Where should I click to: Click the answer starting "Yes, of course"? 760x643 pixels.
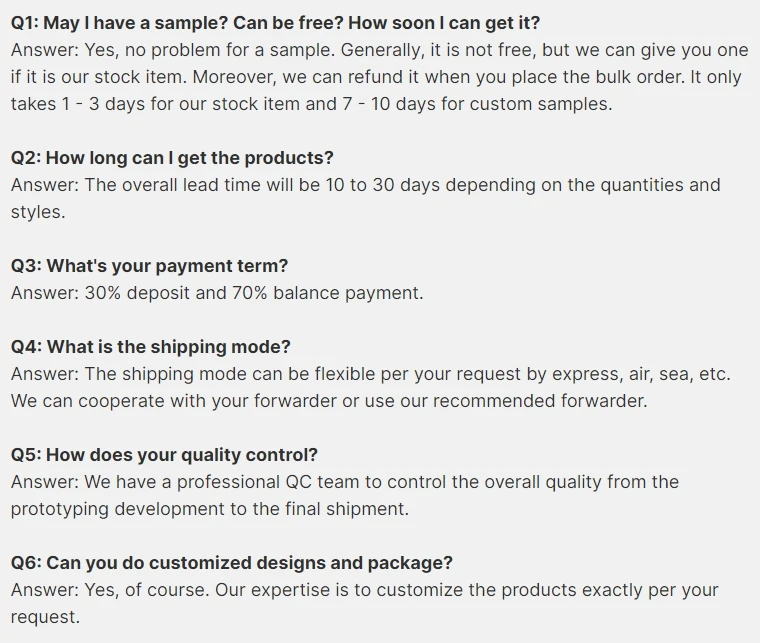(x=364, y=589)
